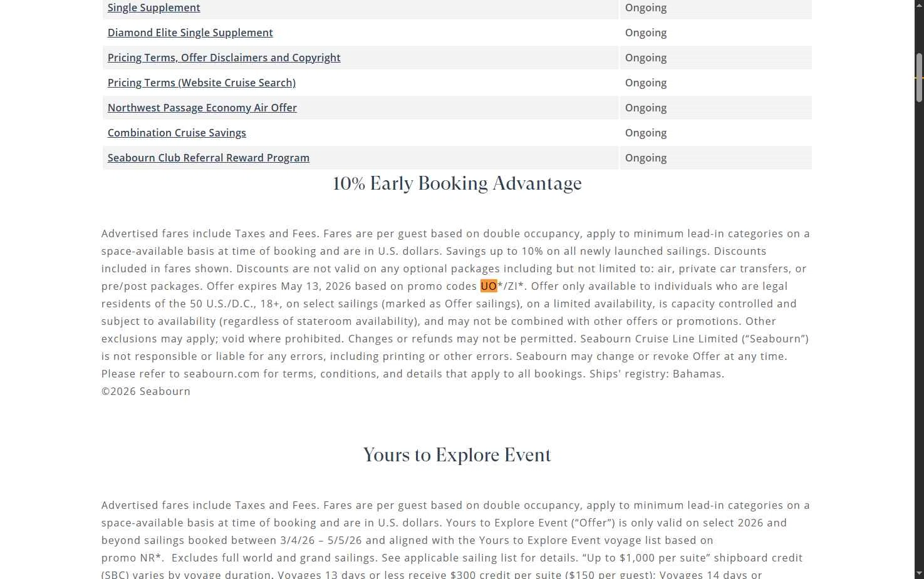
Task: Click Ongoing status in Combination Cruise Savings row
Action: 646,133
